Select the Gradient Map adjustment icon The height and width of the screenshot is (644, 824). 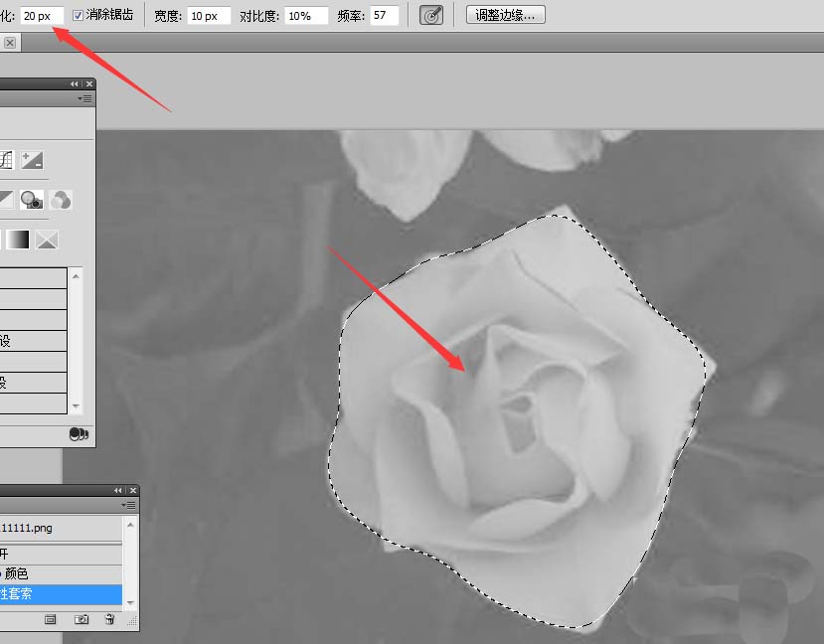[x=17, y=241]
